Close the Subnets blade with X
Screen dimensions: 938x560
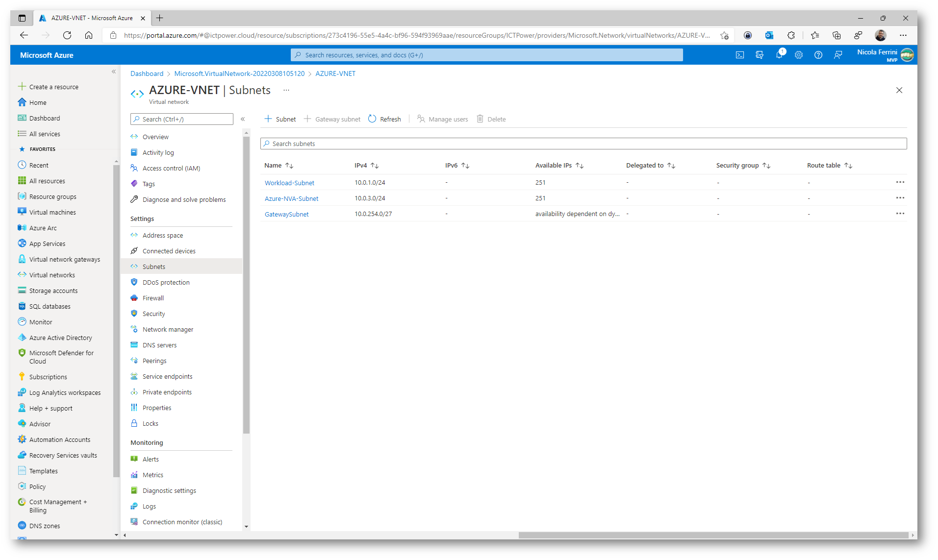coord(899,90)
